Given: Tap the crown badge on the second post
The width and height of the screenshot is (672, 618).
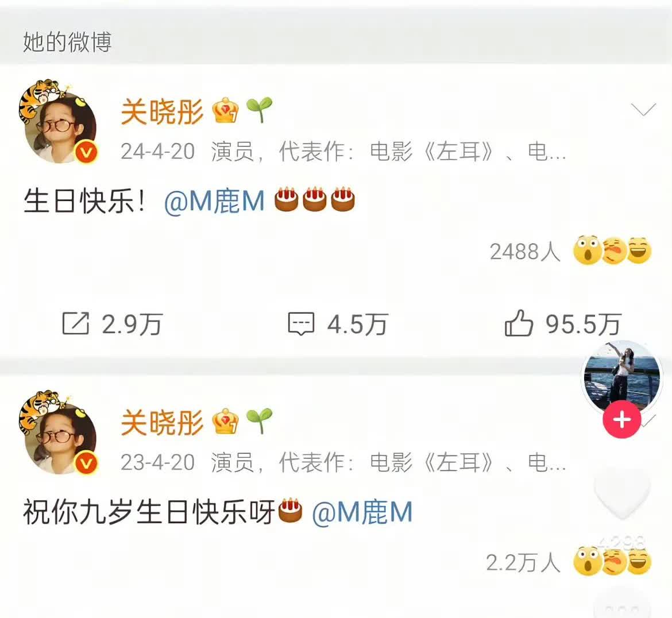Looking at the screenshot, I should pos(225,422).
